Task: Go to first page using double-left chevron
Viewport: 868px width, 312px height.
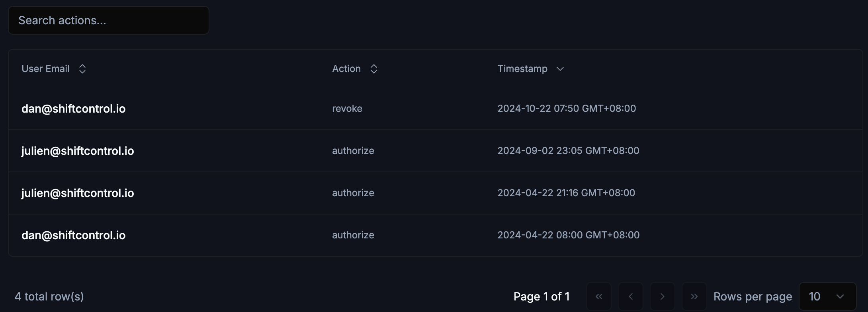Action: point(599,296)
